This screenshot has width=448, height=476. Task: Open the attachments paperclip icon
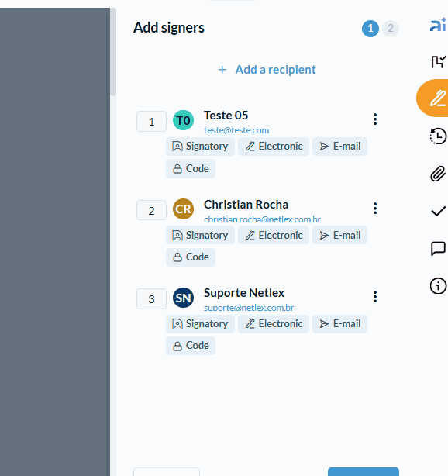[x=438, y=174]
